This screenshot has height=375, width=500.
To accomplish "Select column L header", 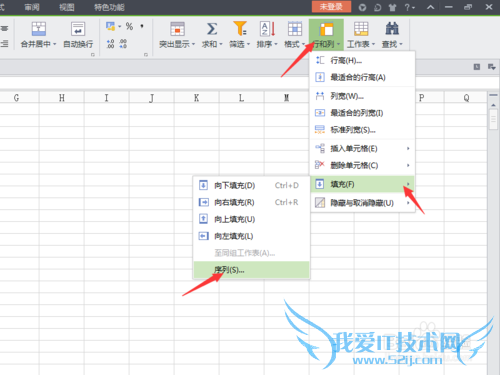I will (x=242, y=98).
